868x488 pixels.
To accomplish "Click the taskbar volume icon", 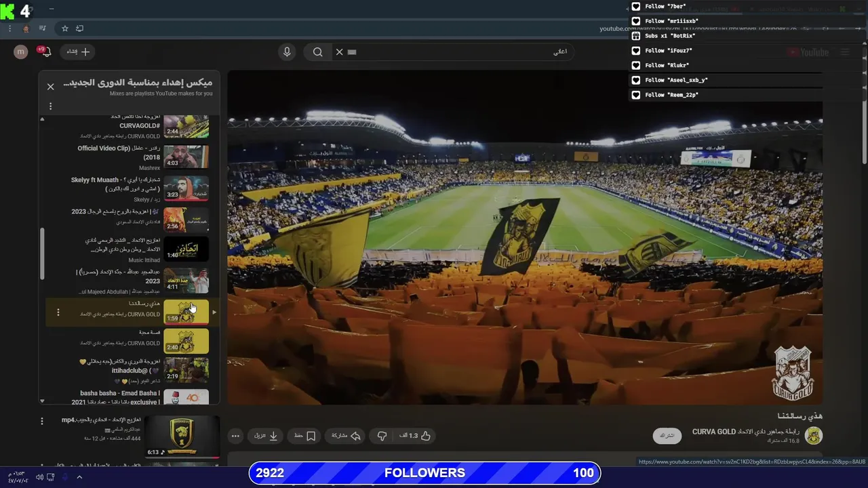I will pos(39,477).
